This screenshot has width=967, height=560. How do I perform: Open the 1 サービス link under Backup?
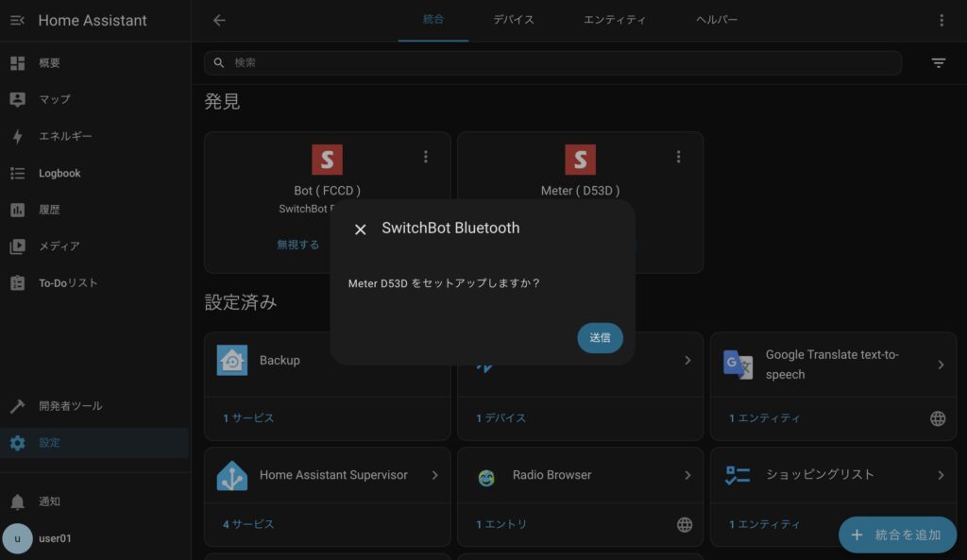click(248, 418)
